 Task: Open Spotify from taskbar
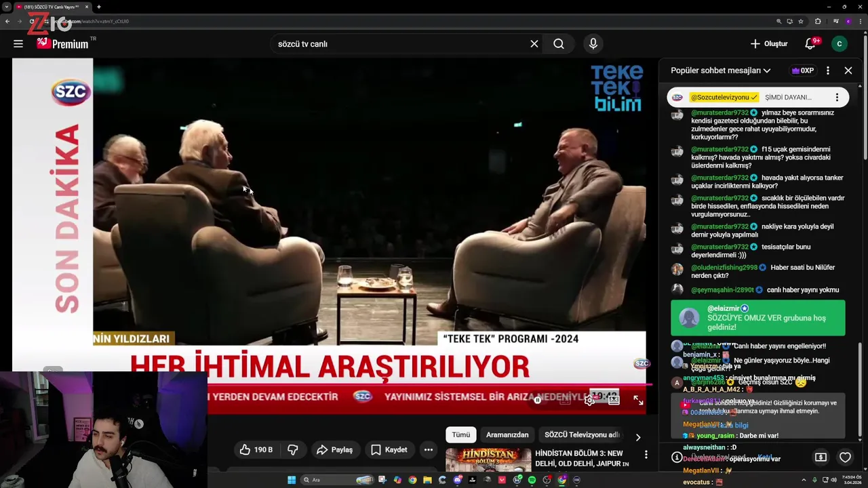pos(532,480)
